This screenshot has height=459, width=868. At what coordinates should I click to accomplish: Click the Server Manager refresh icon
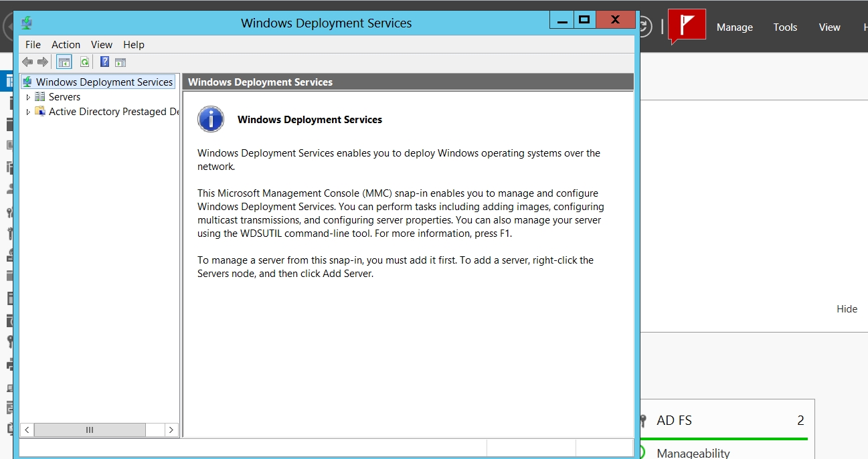click(645, 27)
